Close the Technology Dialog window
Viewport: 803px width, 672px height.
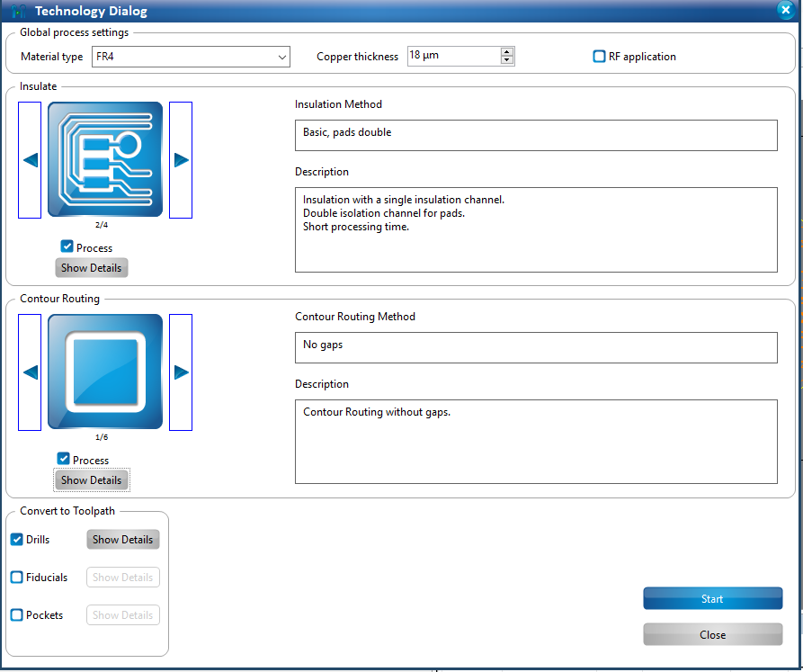pyautogui.click(x=784, y=11)
